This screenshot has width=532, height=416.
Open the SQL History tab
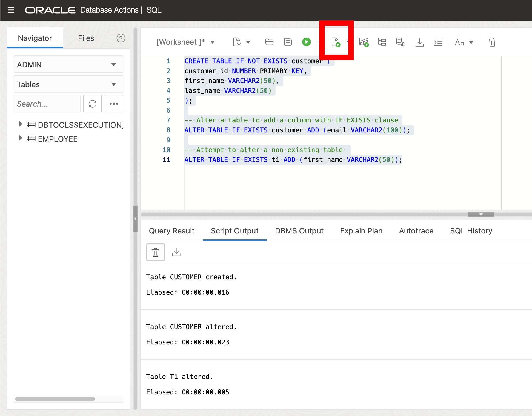coord(471,231)
